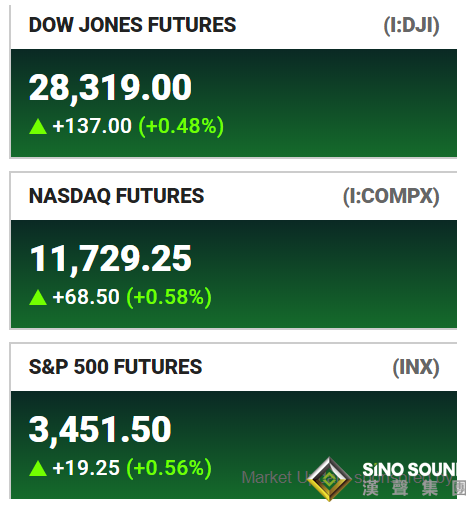Click the (+0.48%) percent change
Viewport: 471px width, 507px height.
181,126
